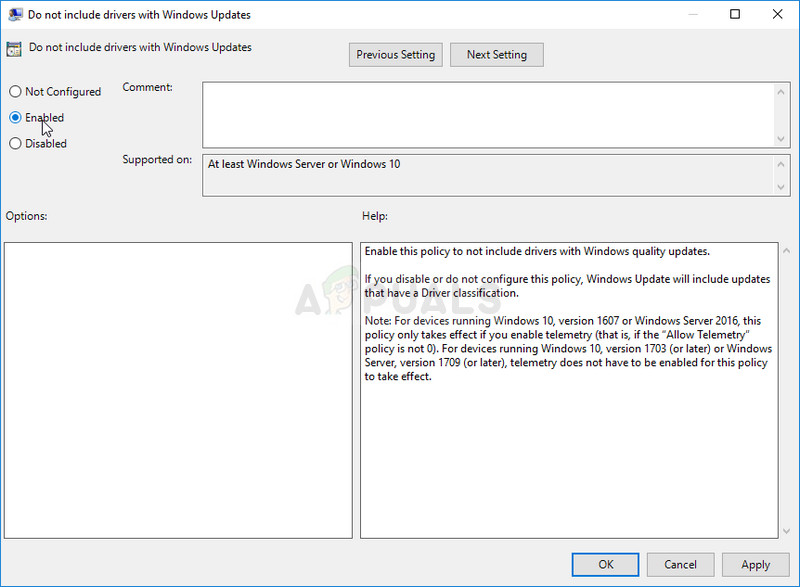Click the 'Do not include drivers' policy heading
The width and height of the screenshot is (800, 587).
140,47
